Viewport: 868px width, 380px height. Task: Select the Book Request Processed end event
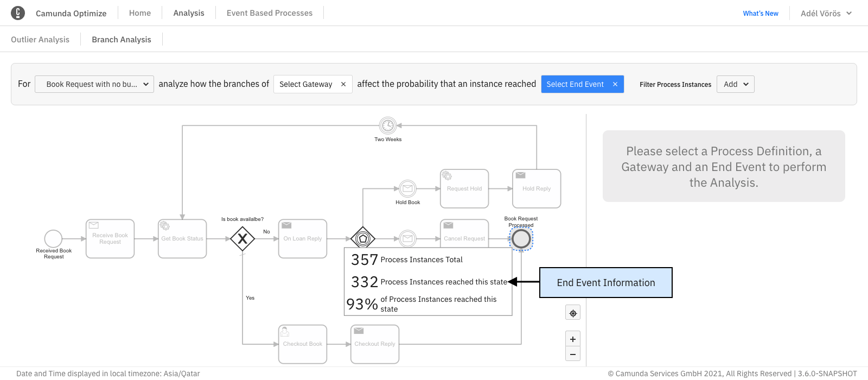[x=521, y=238]
